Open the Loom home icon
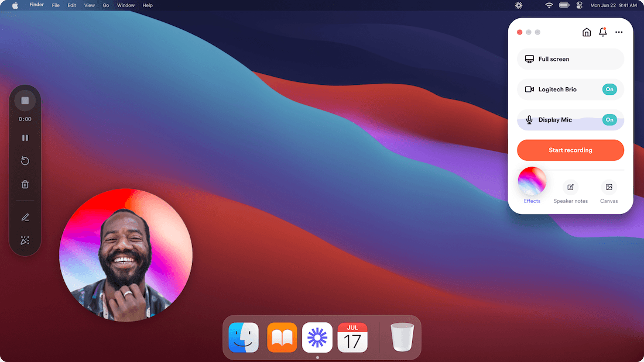This screenshot has width=644, height=362. click(587, 32)
